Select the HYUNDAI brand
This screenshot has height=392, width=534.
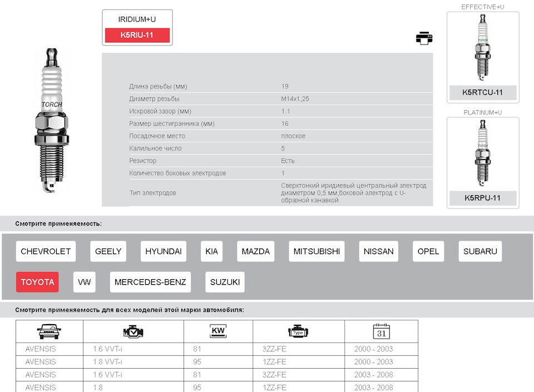point(164,251)
